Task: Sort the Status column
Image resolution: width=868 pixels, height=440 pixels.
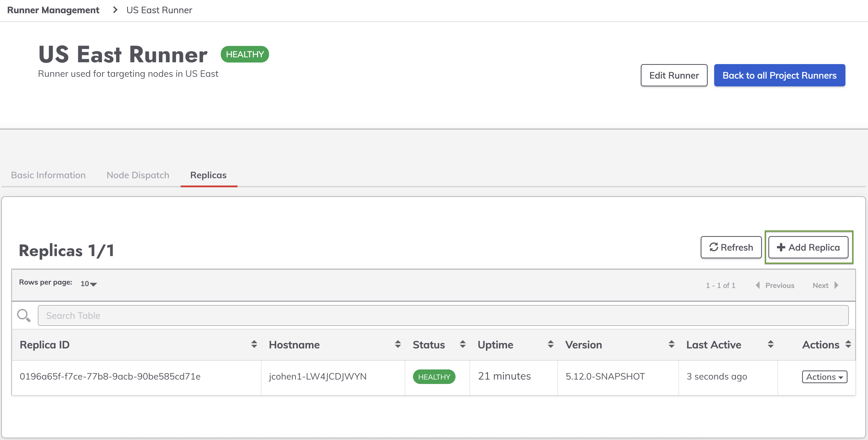Action: pos(463,344)
